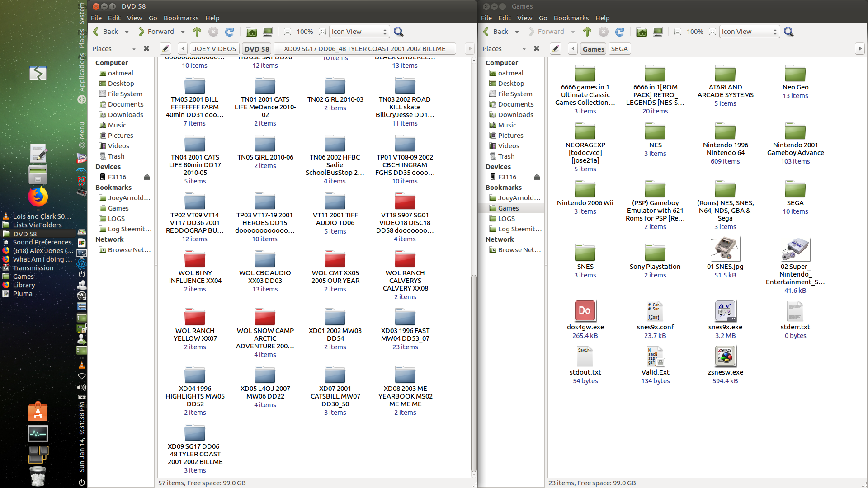Viewport: 868px width, 488px height.
Task: Click Computer icon in Games window toolbar
Action: 658,32
